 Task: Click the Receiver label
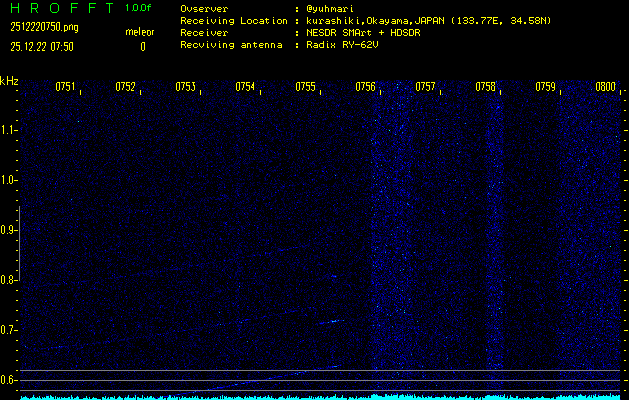point(204,33)
